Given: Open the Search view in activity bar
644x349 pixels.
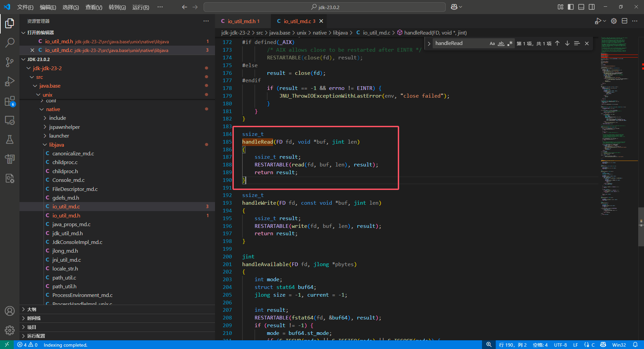Looking at the screenshot, I should coord(10,43).
